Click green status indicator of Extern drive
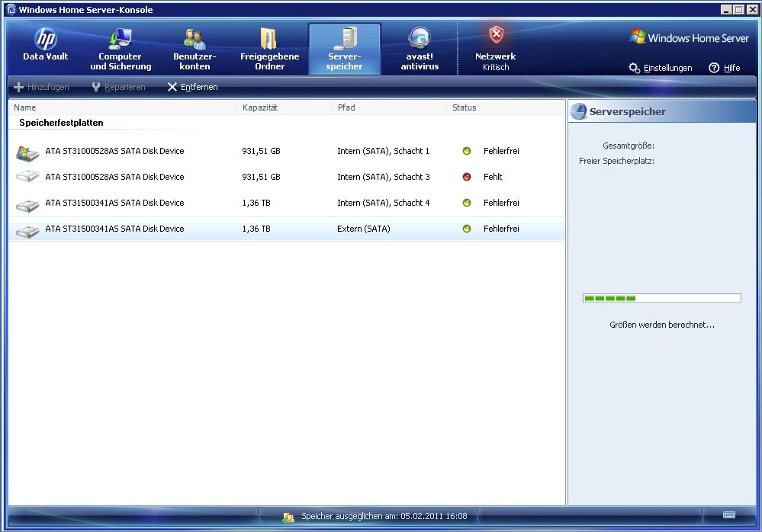The width and height of the screenshot is (762, 532). click(467, 229)
